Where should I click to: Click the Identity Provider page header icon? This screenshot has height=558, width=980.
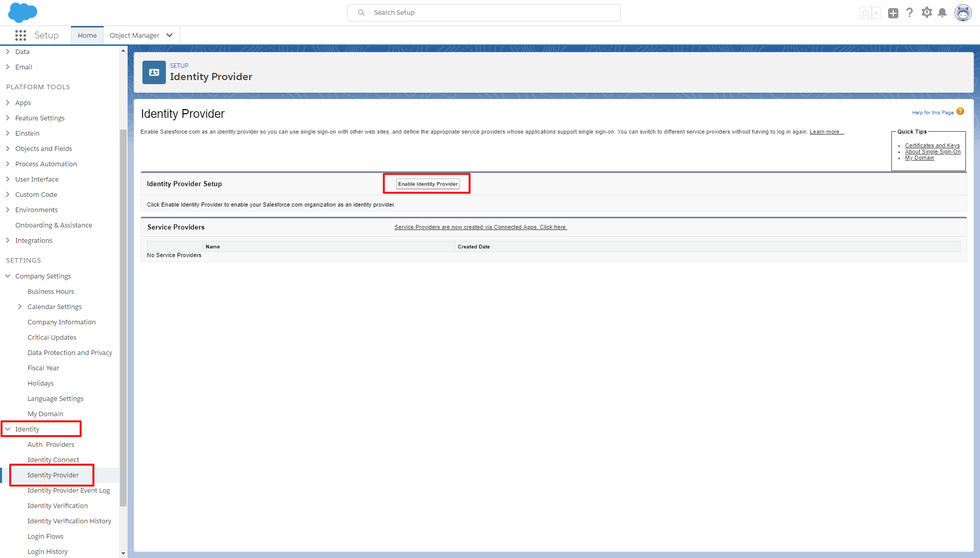154,72
